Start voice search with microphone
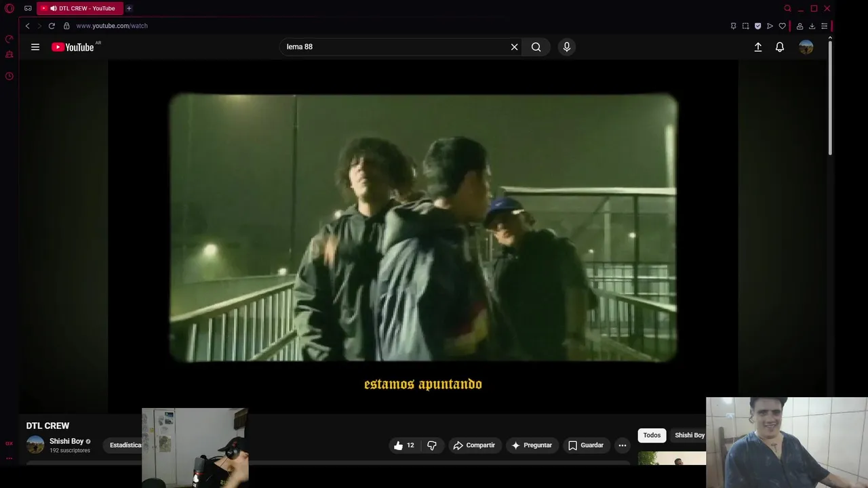The height and width of the screenshot is (488, 868). coord(567,47)
